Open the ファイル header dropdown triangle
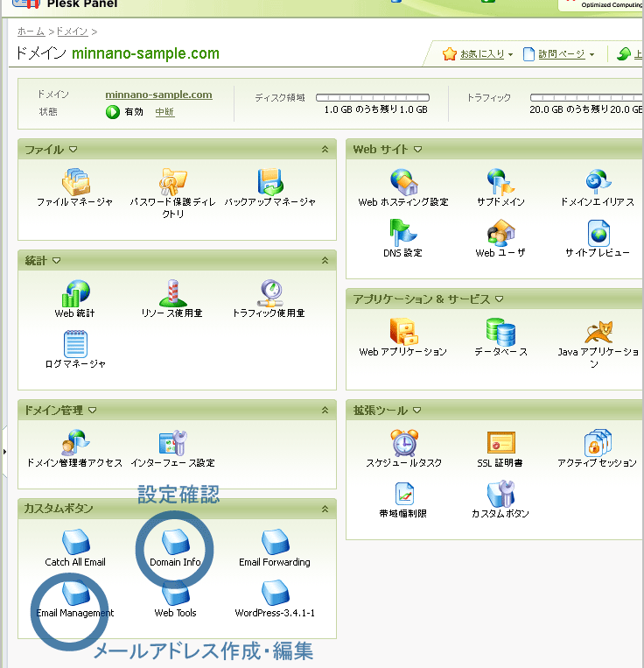The image size is (644, 668). point(73,150)
